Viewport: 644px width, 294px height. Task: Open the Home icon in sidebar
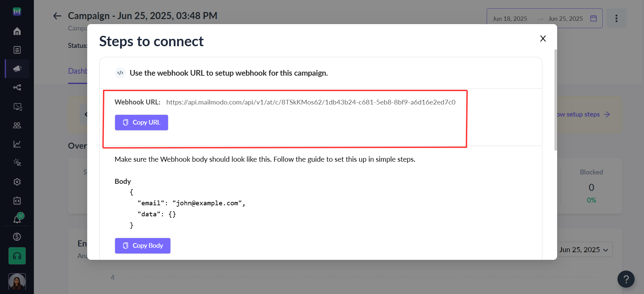[x=17, y=31]
